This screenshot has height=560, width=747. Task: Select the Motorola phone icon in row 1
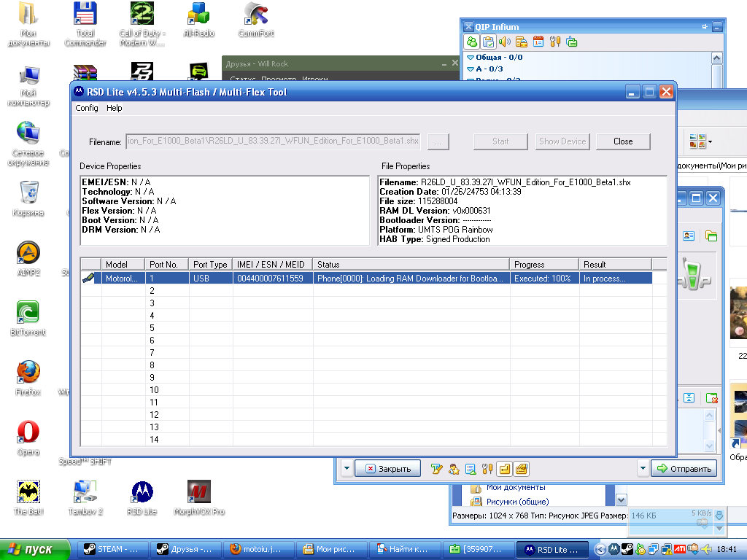pyautogui.click(x=88, y=278)
